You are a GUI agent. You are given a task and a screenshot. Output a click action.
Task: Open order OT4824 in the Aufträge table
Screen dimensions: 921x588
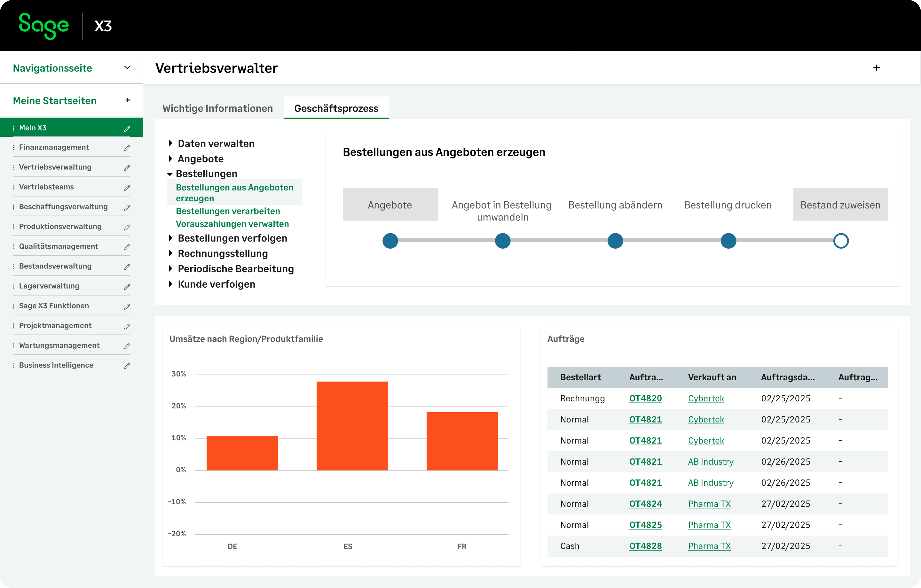pyautogui.click(x=645, y=504)
